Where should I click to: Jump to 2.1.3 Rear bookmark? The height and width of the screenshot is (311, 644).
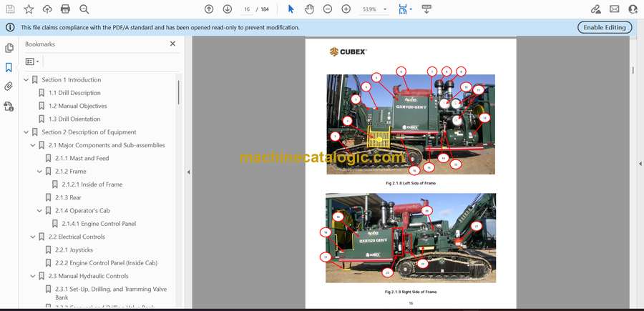68,197
